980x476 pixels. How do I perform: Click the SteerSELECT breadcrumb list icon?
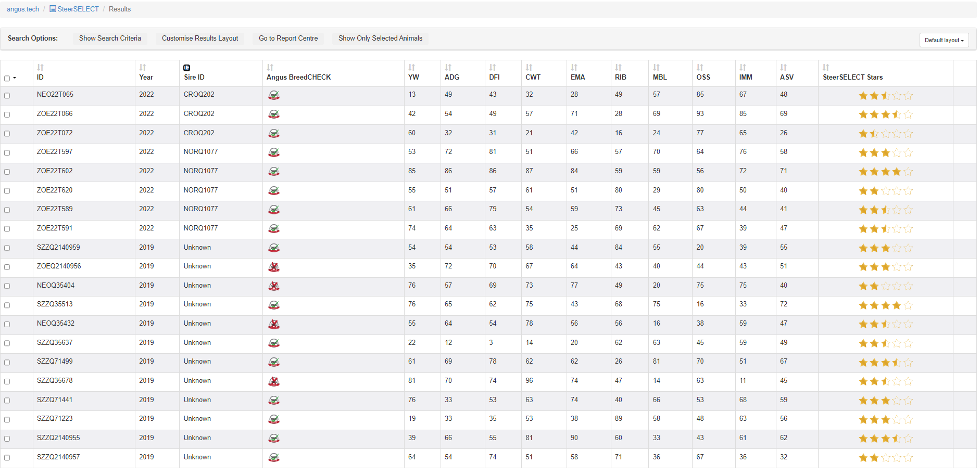coord(53,9)
